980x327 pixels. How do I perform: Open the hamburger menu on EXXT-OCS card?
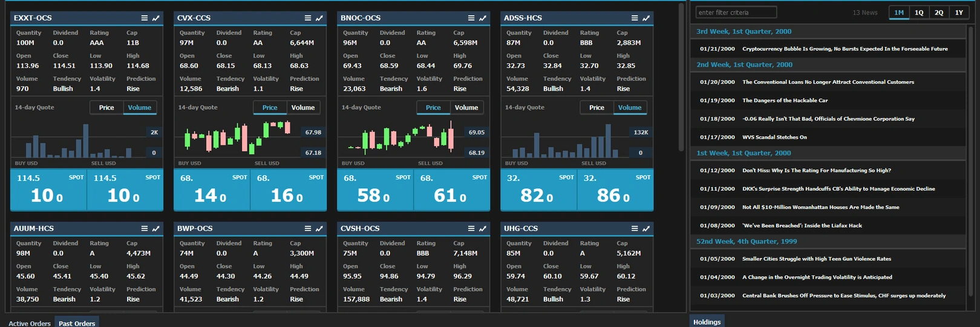(x=145, y=18)
